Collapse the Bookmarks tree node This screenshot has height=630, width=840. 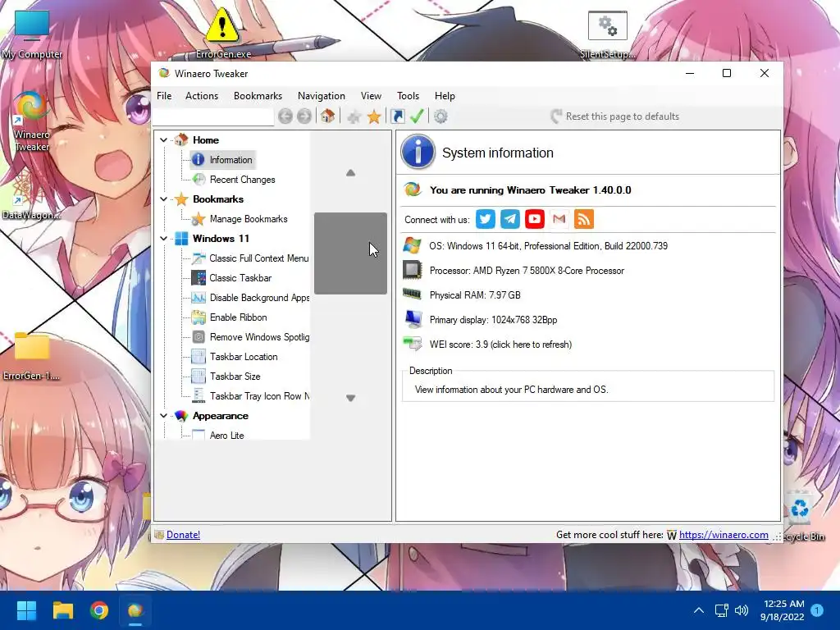point(164,199)
